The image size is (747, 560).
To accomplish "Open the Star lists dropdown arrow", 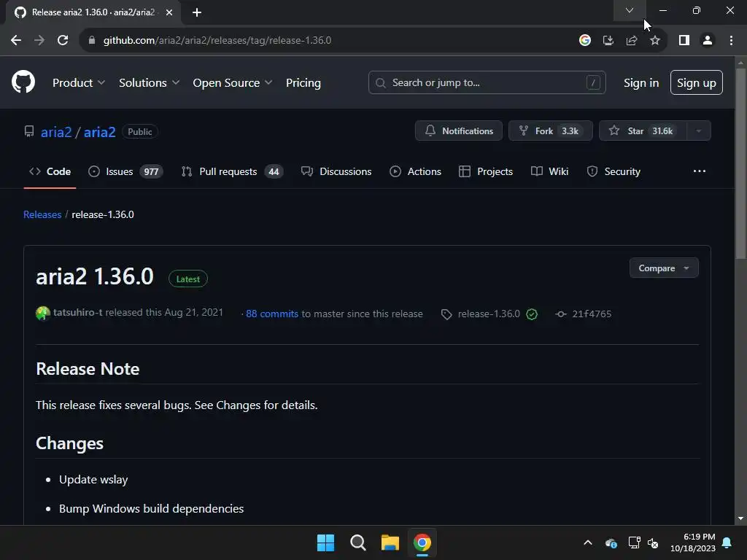I will [698, 131].
